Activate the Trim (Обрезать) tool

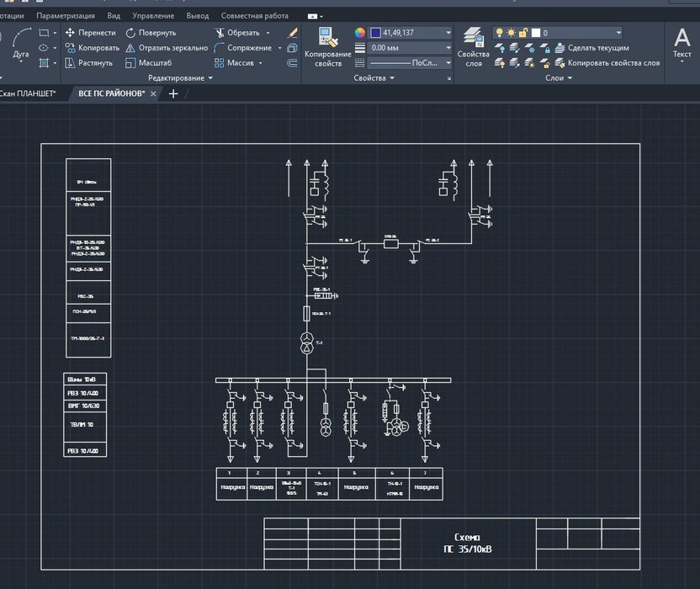click(x=237, y=33)
